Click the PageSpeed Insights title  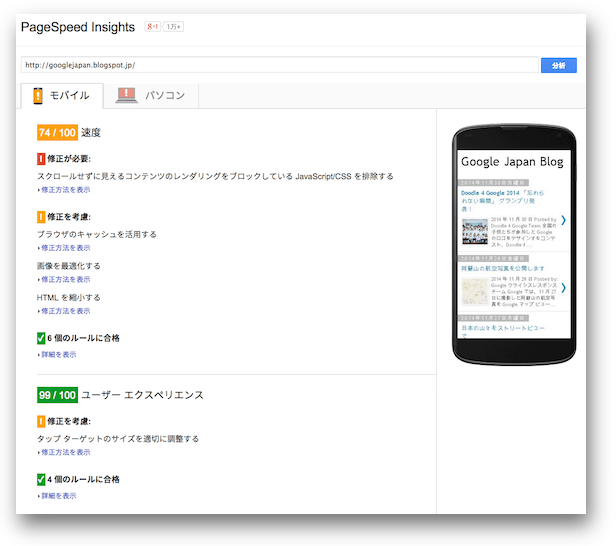click(x=78, y=27)
